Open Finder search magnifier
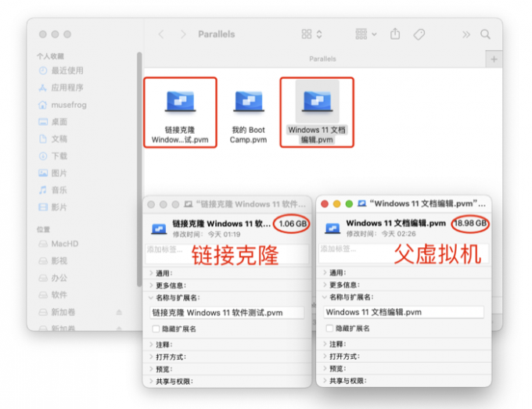 pyautogui.click(x=486, y=34)
